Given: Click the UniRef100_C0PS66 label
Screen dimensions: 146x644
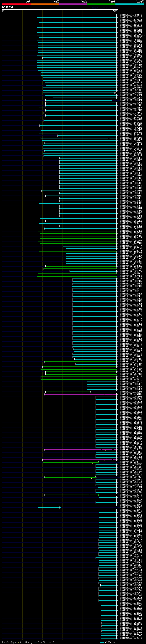Looking at the screenshot, I should pyautogui.click(x=131, y=60).
